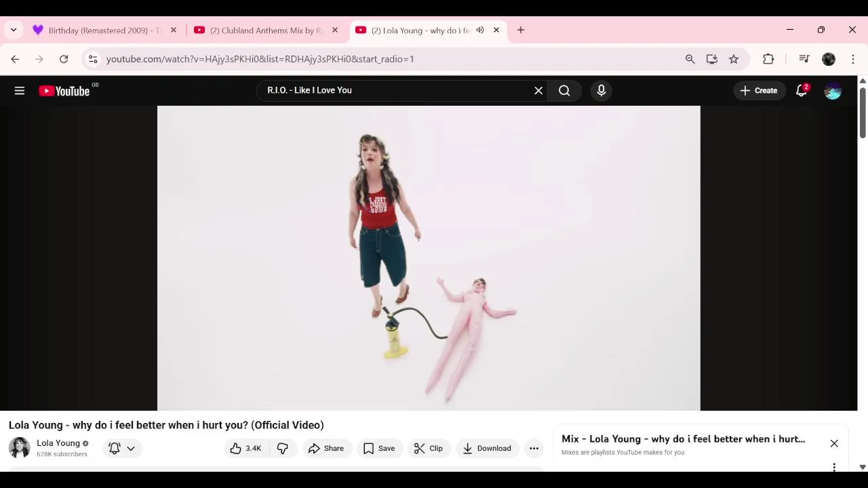868x488 pixels.
Task: Open the YouTube notifications bell
Action: pos(802,91)
